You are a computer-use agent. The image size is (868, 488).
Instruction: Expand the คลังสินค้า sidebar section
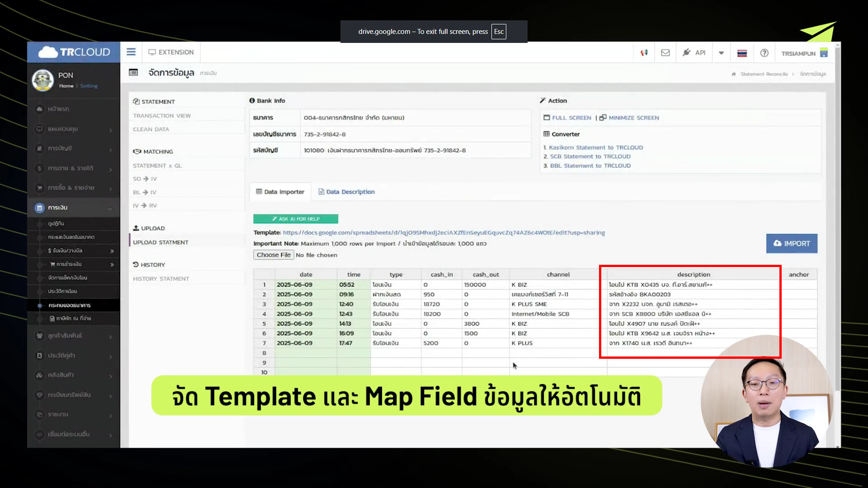(x=74, y=375)
